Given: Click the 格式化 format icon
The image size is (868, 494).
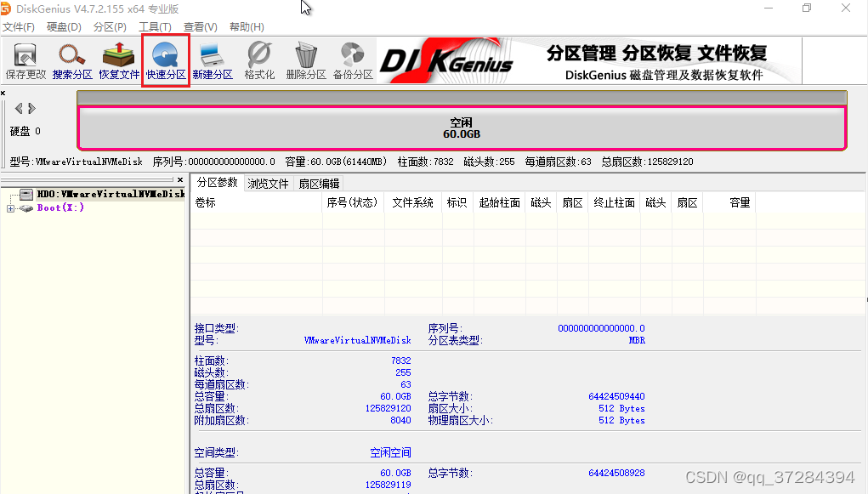Looking at the screenshot, I should (x=259, y=61).
